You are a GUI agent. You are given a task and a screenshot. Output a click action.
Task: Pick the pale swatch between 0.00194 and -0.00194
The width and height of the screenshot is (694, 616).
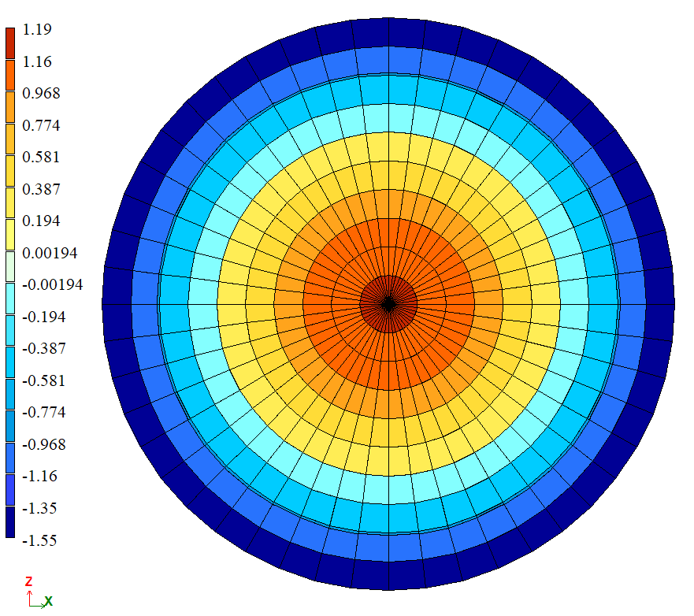[x=10, y=267]
